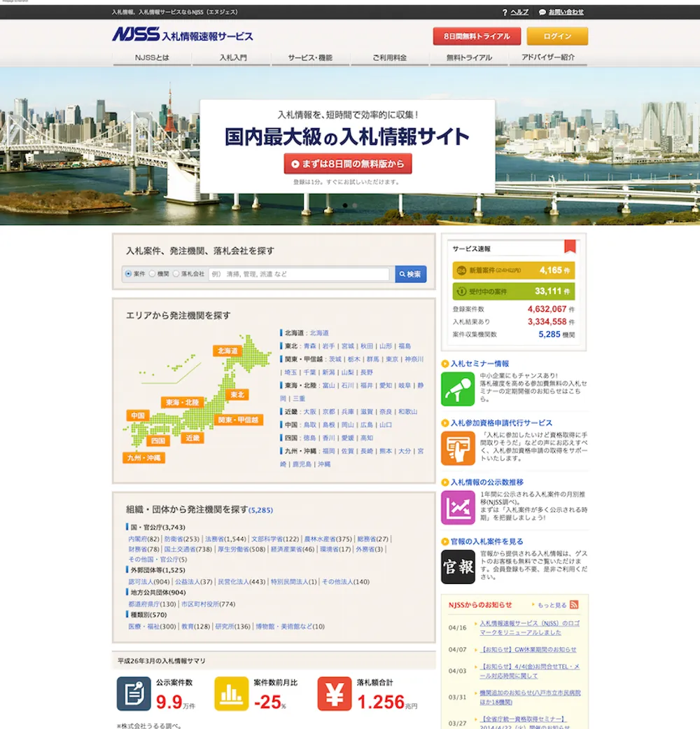Select the 機関 radio button

click(x=152, y=274)
